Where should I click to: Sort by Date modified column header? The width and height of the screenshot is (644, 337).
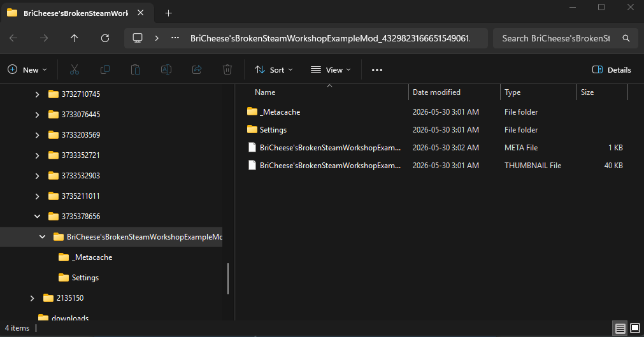436,92
